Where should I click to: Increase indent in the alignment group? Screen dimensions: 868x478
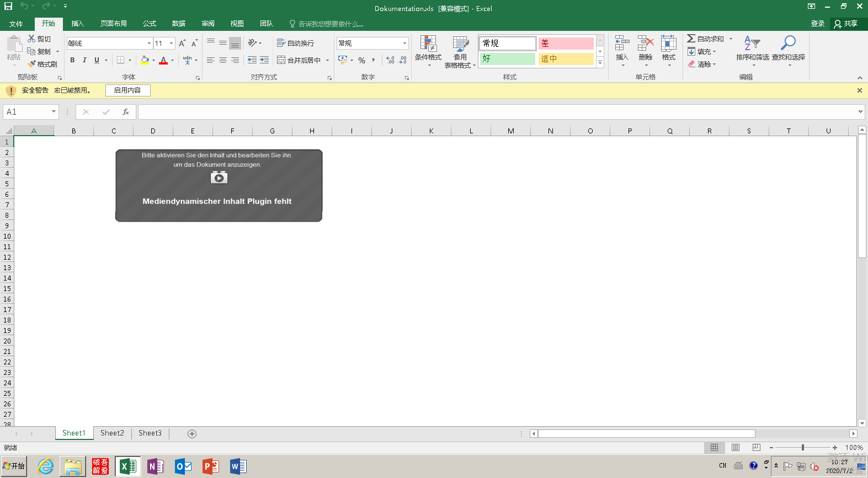pyautogui.click(x=264, y=60)
